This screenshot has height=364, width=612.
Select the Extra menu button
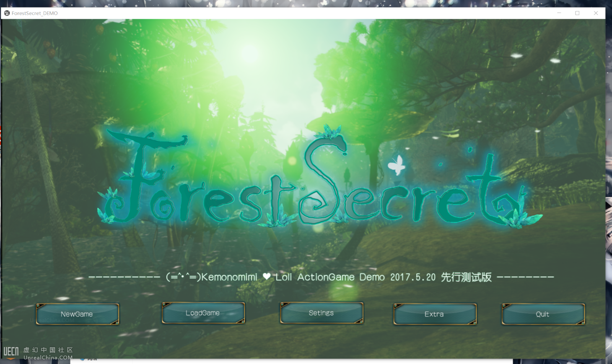tap(434, 314)
